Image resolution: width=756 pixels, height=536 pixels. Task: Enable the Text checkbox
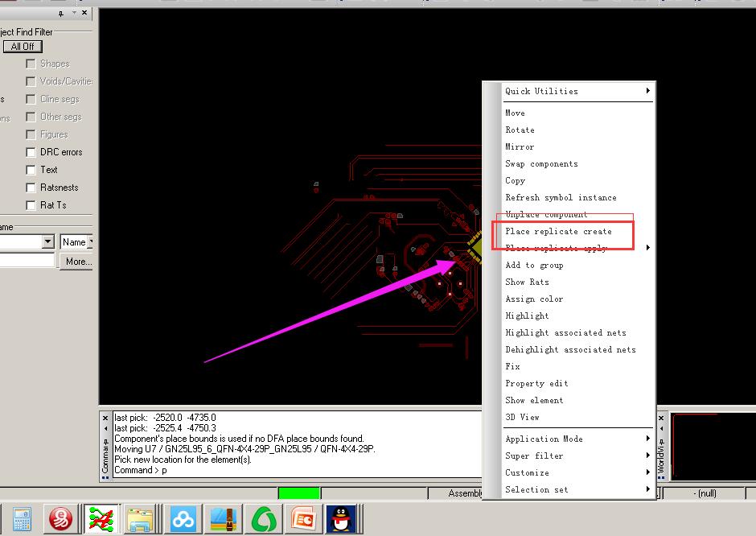click(x=31, y=170)
